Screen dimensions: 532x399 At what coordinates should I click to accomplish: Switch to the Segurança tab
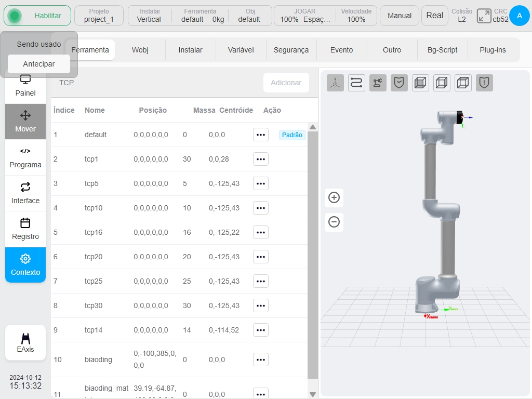(x=291, y=50)
